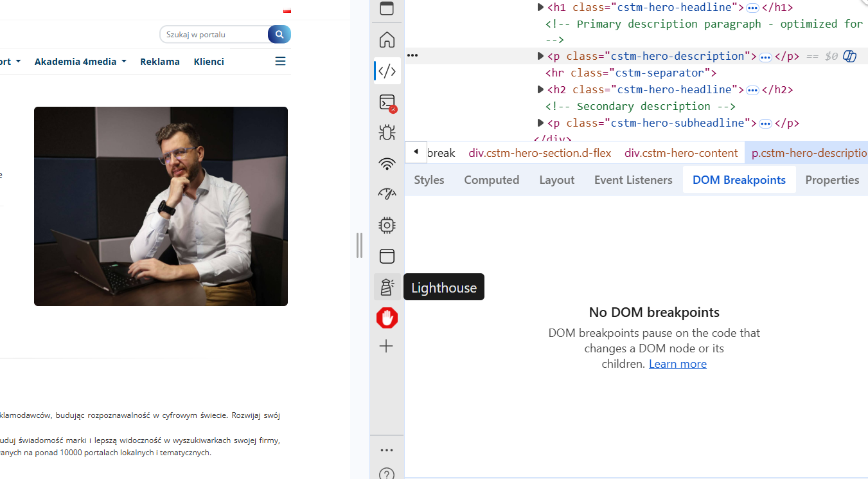
Task: Click the Polish flag language icon
Action: 287,11
